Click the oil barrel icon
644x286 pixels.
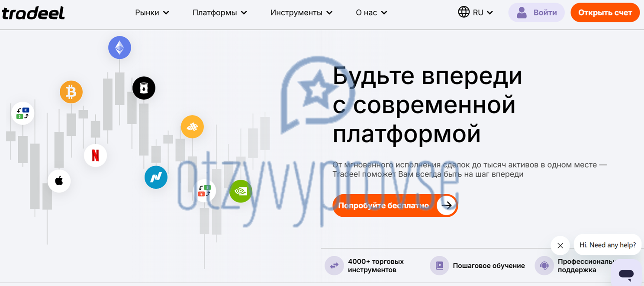point(144,88)
